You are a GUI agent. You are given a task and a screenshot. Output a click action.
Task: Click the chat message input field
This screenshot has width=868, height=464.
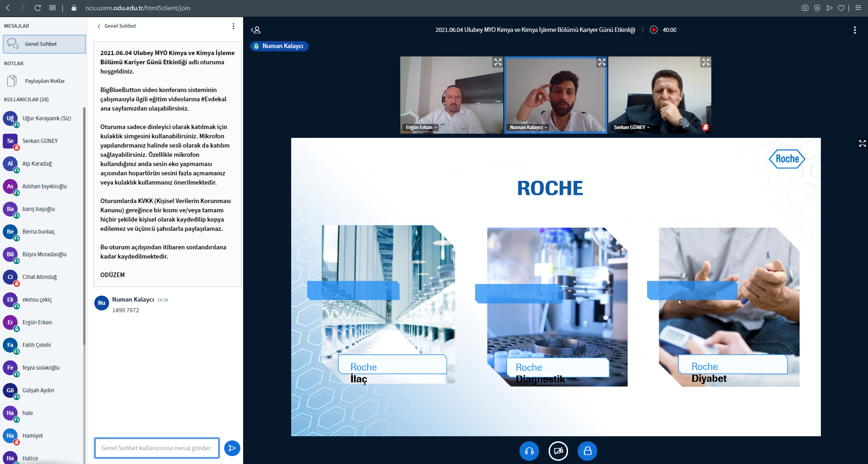click(x=157, y=448)
